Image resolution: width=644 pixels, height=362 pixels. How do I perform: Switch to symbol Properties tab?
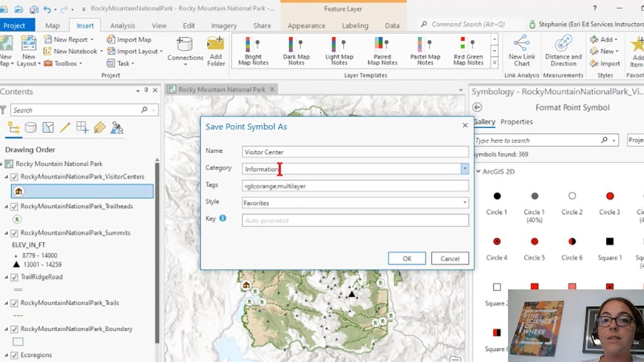(x=517, y=122)
